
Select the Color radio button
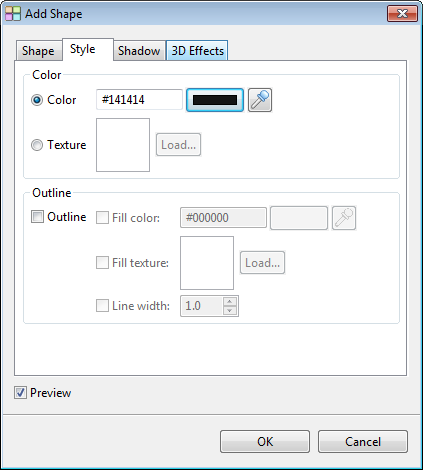tap(37, 100)
